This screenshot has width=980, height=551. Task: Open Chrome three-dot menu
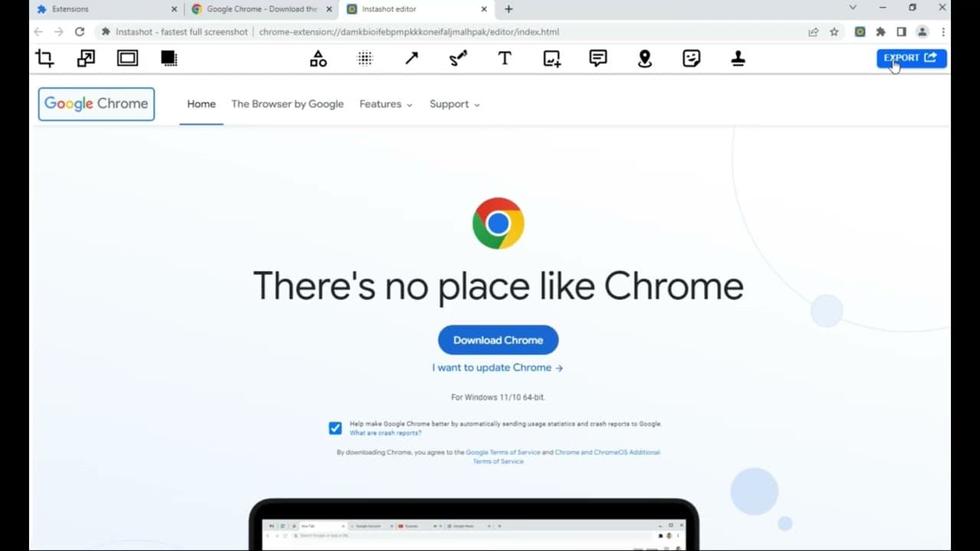(943, 32)
